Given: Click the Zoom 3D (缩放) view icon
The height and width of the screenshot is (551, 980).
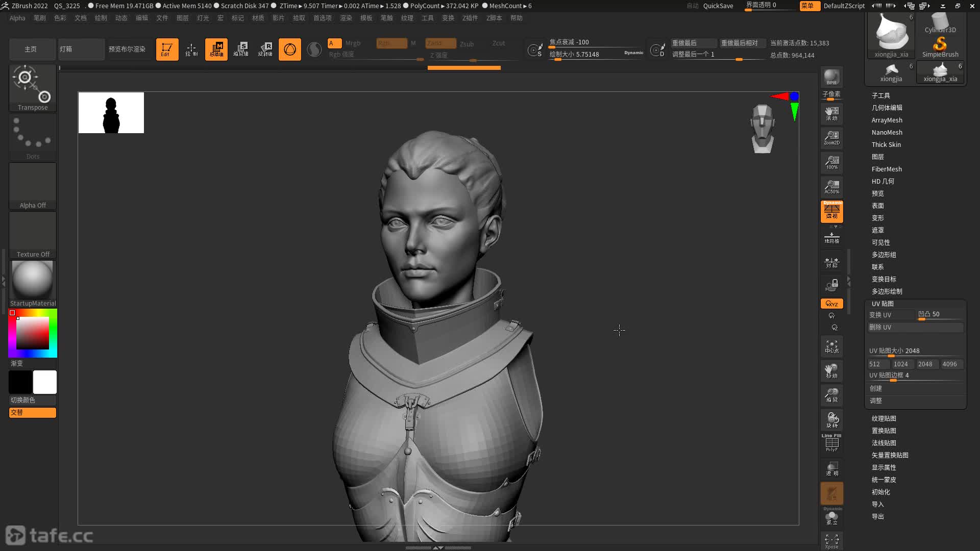Looking at the screenshot, I should [x=831, y=395].
